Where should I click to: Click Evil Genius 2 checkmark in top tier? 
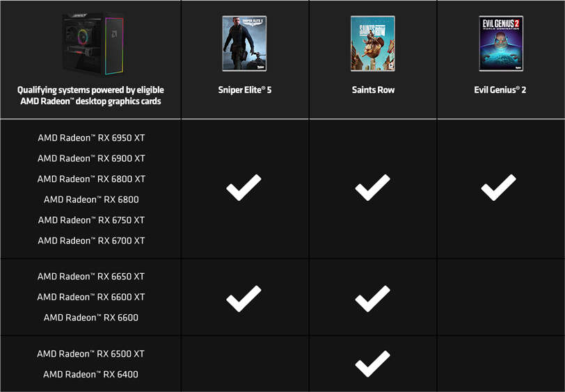[x=499, y=188]
